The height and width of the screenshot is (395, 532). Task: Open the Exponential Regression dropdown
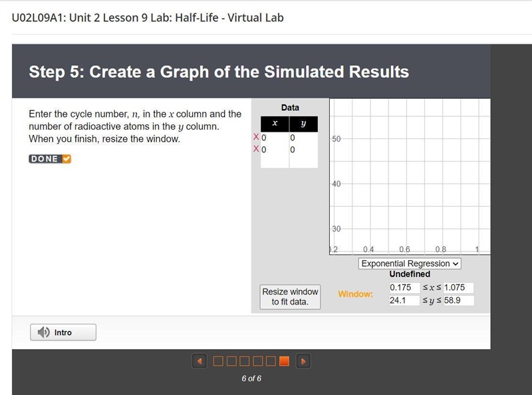pyautogui.click(x=410, y=263)
